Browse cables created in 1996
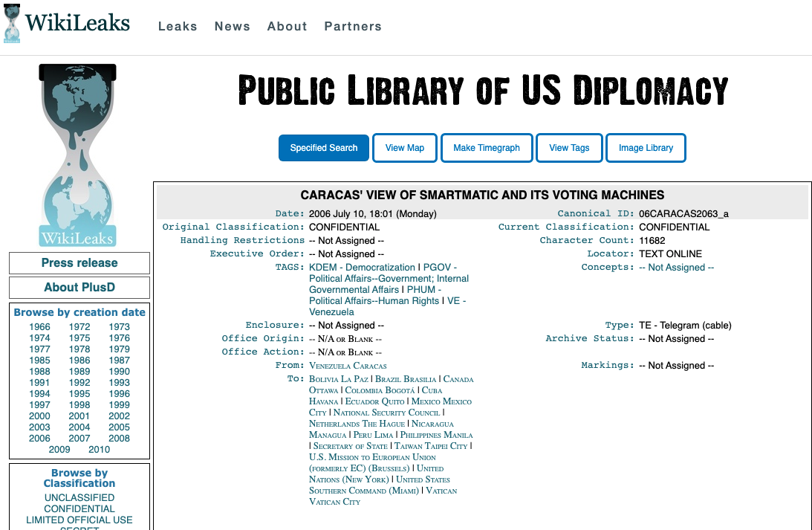Screen dimensions: 812x530 click(x=119, y=394)
